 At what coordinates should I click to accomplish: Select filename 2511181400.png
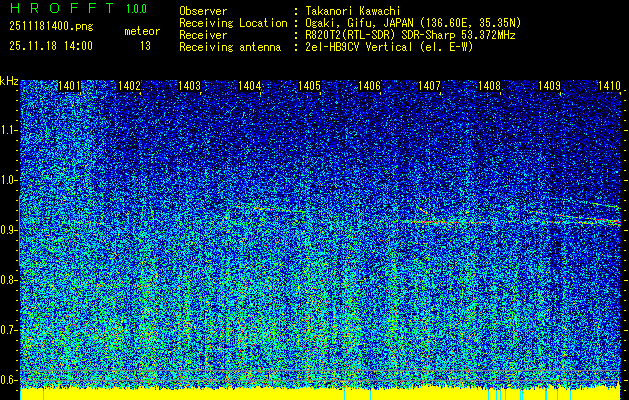(x=51, y=27)
